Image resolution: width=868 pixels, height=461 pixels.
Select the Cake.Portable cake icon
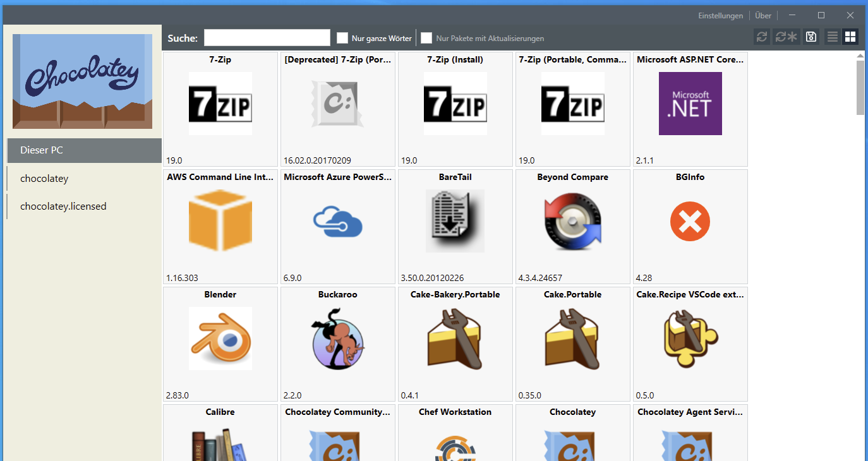coord(573,338)
